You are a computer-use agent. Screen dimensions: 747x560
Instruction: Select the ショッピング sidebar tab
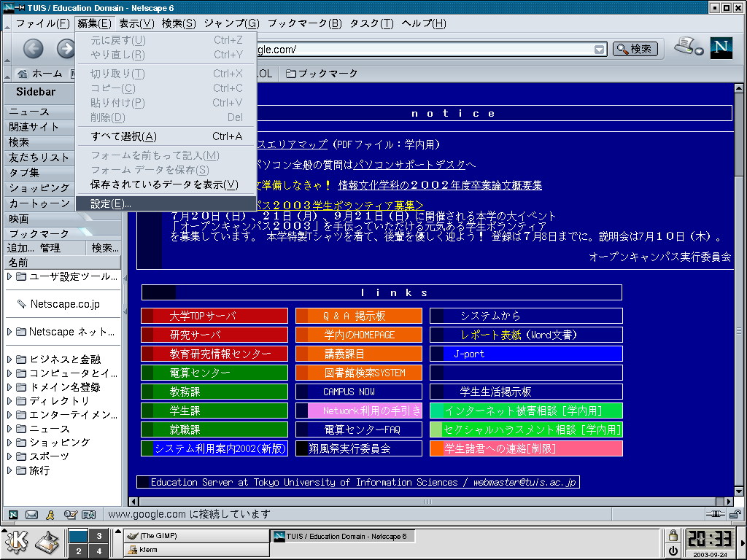pos(39,188)
